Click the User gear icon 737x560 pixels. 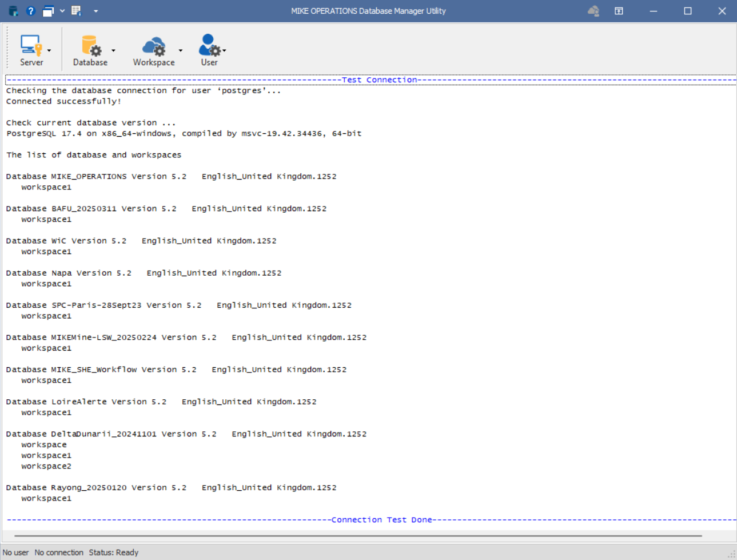click(x=209, y=45)
